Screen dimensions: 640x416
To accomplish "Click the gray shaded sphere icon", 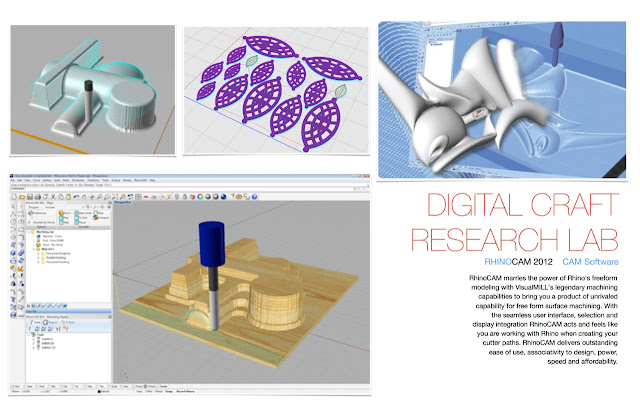I will point(208,196).
